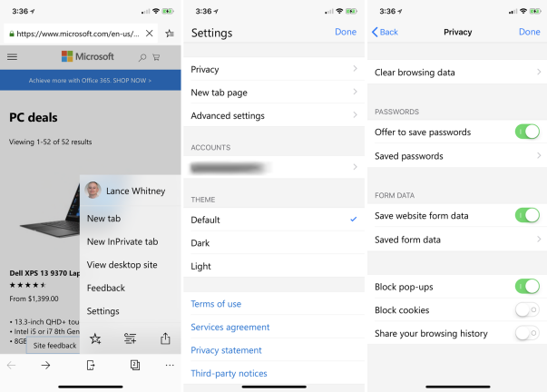547x392 pixels.
Task: Tap Office 365 Shop Now banner
Action: (x=91, y=80)
